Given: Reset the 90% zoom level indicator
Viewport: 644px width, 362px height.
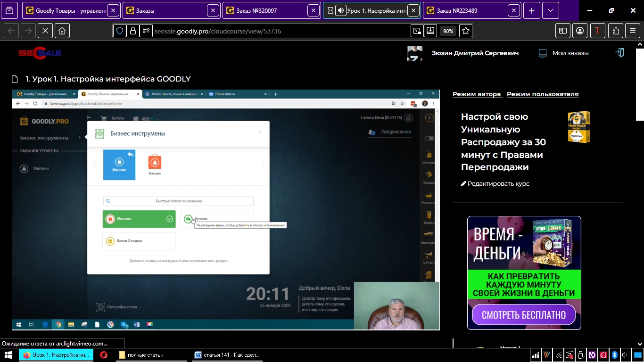Looking at the screenshot, I should pyautogui.click(x=447, y=31).
